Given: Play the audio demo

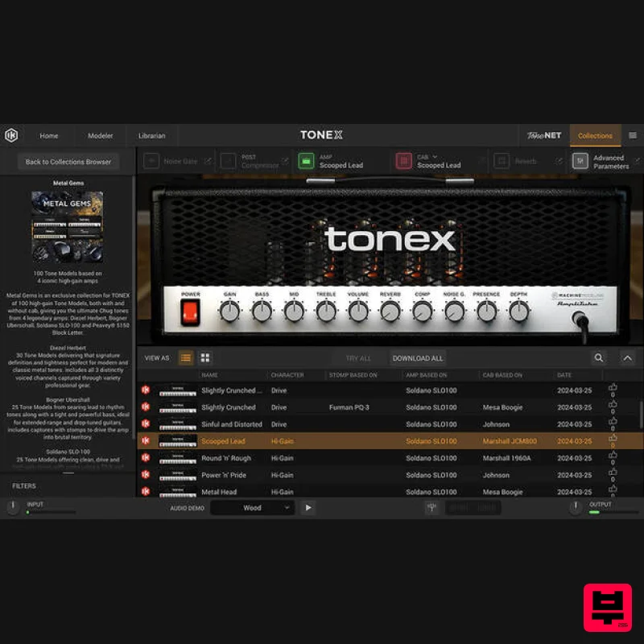Looking at the screenshot, I should 308,508.
